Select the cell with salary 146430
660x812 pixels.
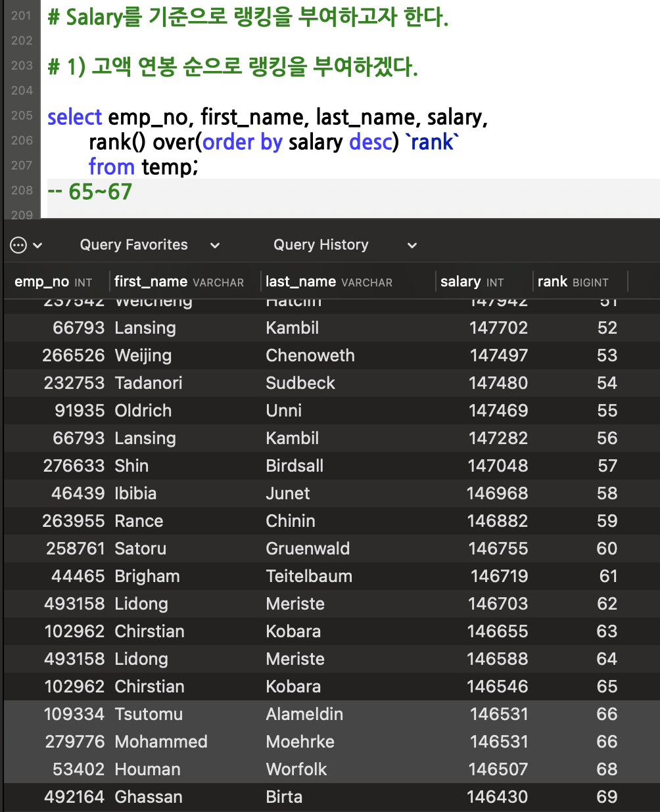[x=498, y=797]
